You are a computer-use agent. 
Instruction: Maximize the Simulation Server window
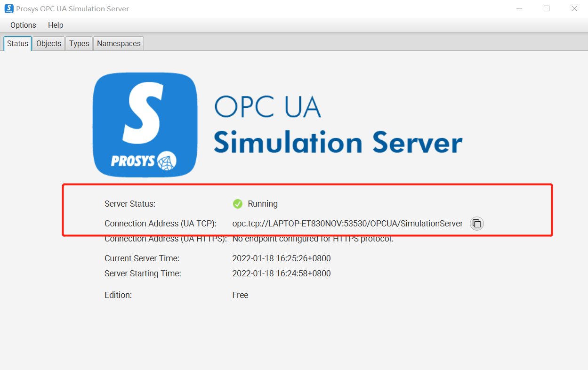pyautogui.click(x=547, y=8)
